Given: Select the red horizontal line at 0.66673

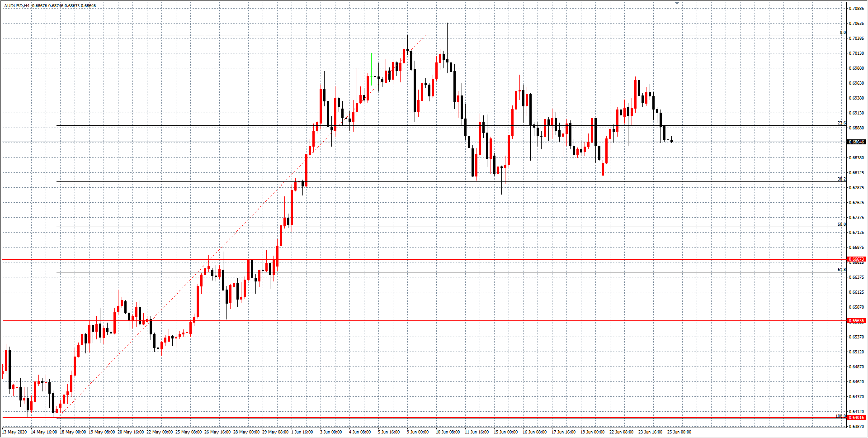Looking at the screenshot, I should coord(424,259).
